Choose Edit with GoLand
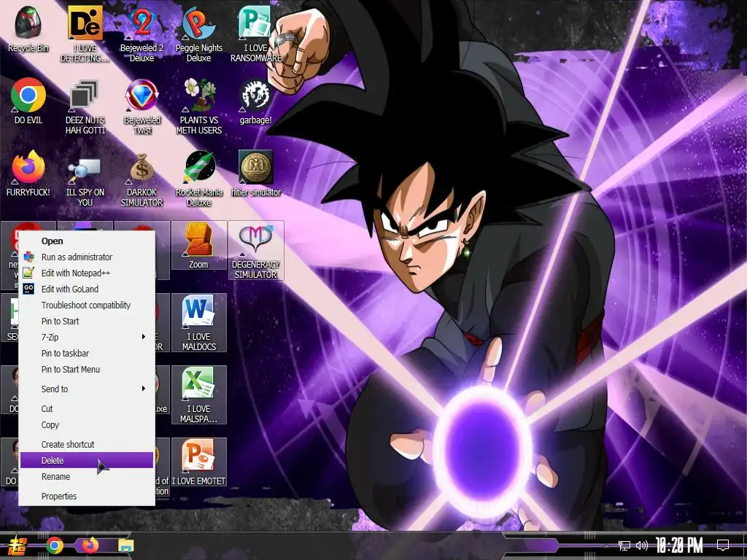 [87, 289]
